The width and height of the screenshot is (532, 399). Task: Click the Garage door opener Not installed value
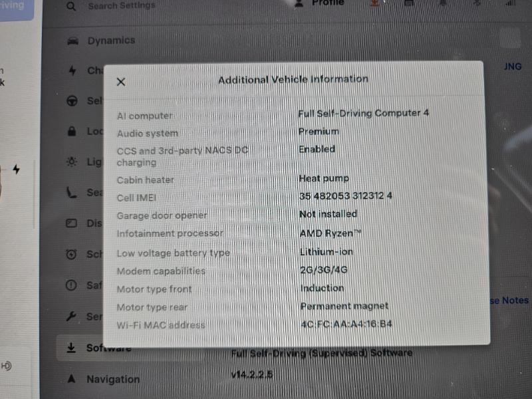tap(328, 214)
